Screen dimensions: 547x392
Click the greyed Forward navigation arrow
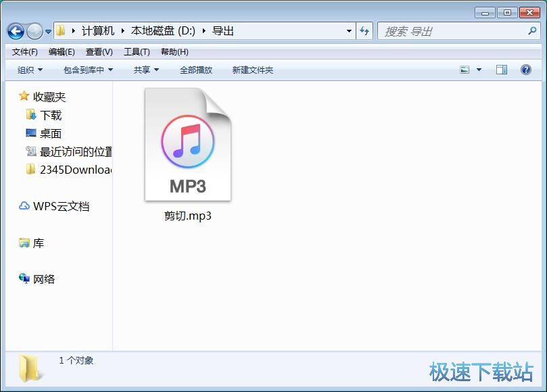point(34,31)
